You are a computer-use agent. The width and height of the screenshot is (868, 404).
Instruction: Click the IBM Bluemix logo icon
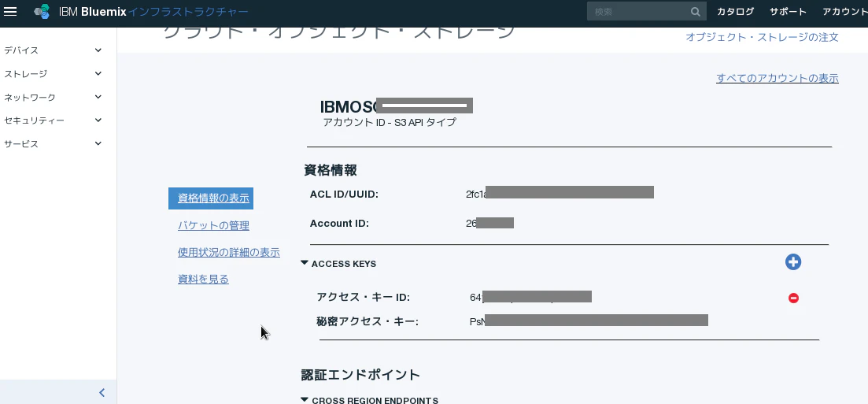[42, 12]
